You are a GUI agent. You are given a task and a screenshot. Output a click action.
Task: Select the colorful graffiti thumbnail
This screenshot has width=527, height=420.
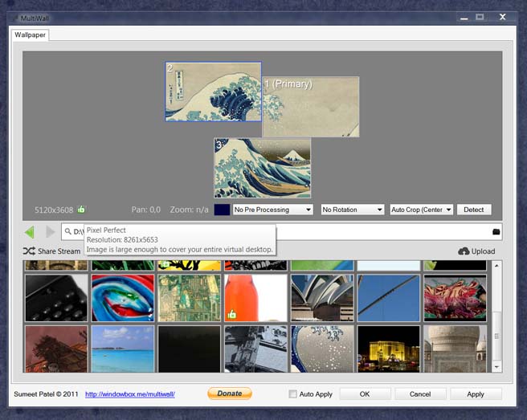pos(455,298)
